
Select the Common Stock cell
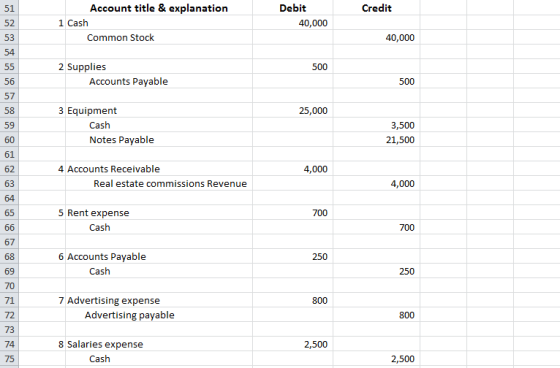pyautogui.click(x=159, y=38)
